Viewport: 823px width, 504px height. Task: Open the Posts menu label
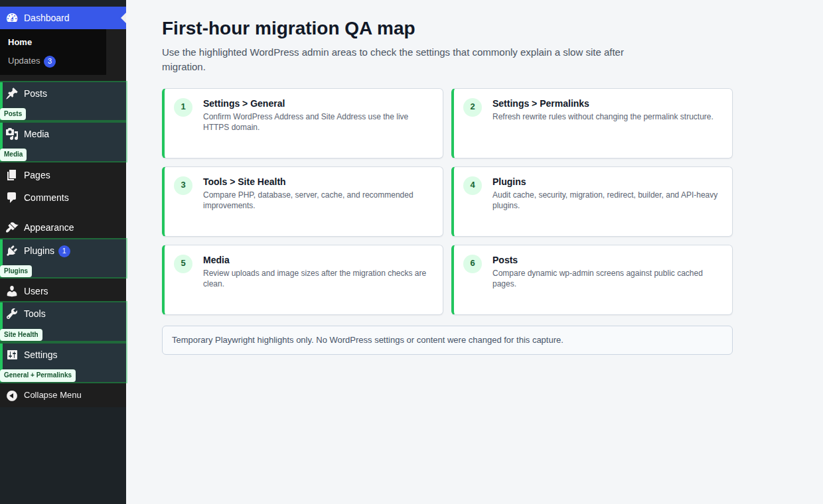pyautogui.click(x=35, y=94)
